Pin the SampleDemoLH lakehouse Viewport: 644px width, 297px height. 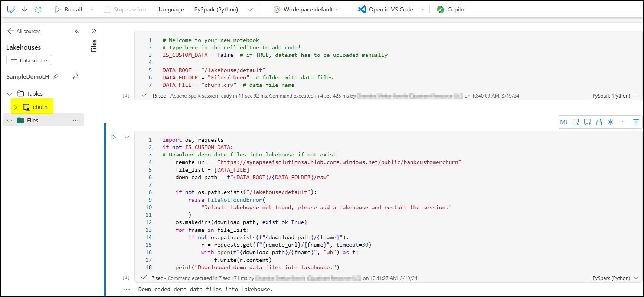pos(56,76)
